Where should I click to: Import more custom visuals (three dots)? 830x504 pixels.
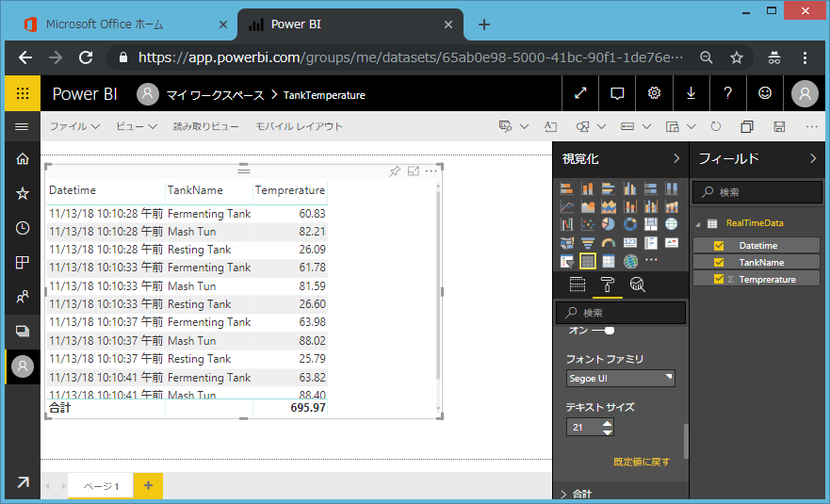(651, 259)
